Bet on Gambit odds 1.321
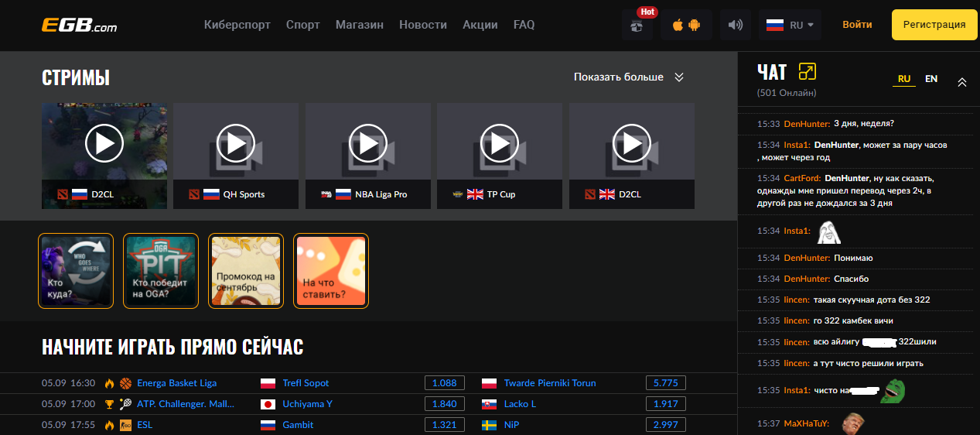 [445, 425]
